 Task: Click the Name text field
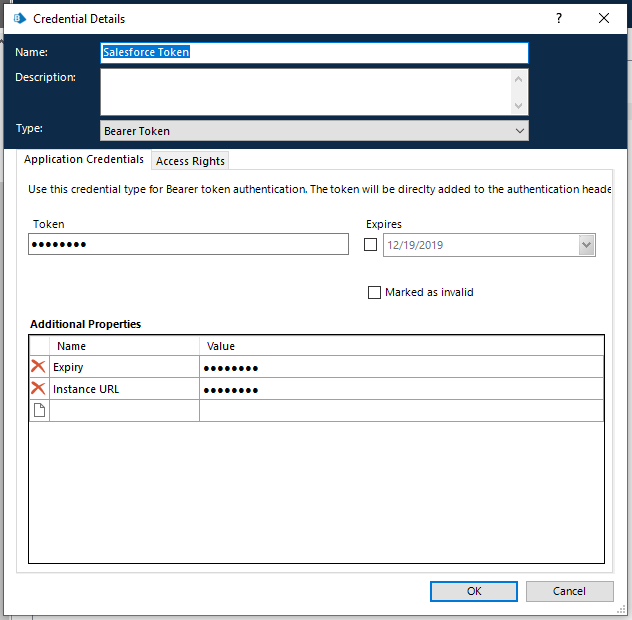pyautogui.click(x=314, y=53)
